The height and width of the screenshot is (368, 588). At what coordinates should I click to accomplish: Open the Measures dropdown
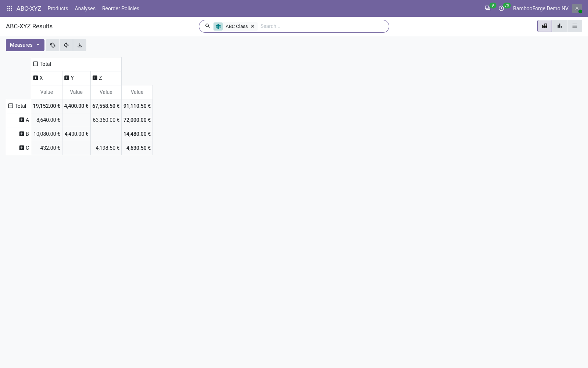tap(25, 45)
